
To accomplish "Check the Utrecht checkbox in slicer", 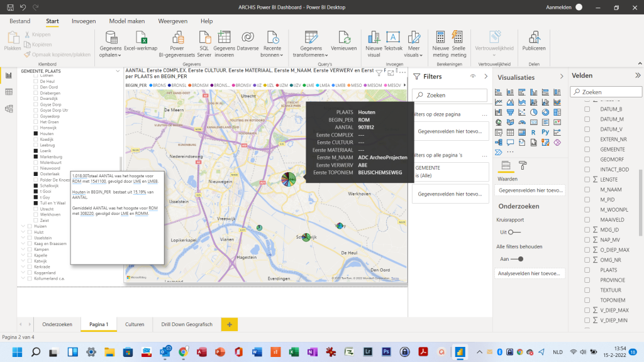I will click(36, 209).
